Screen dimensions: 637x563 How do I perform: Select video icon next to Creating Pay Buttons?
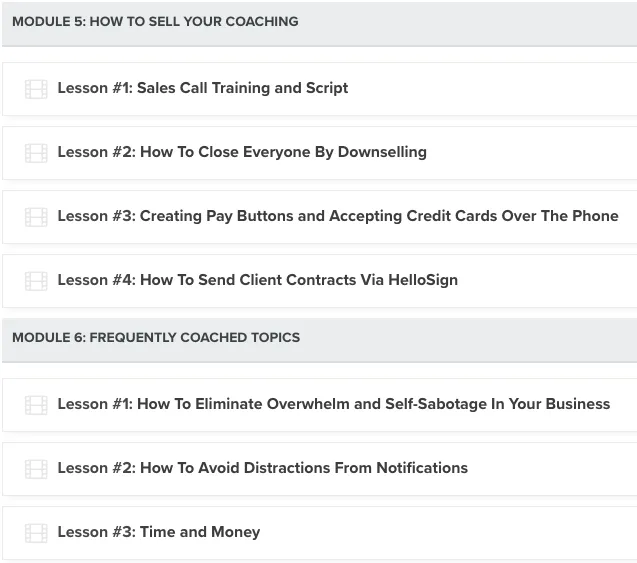pos(36,217)
